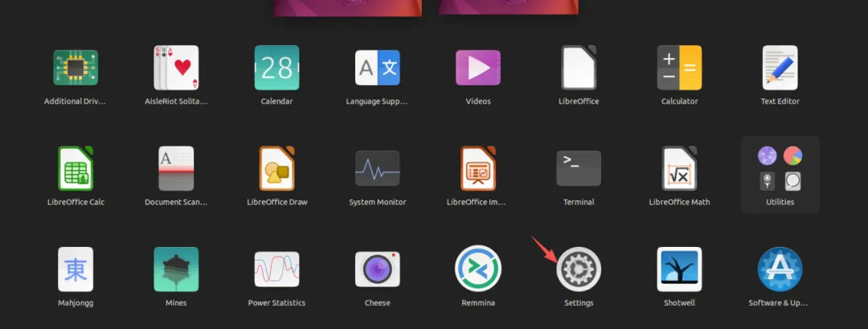Launch the Mahjongg game

coord(76,269)
